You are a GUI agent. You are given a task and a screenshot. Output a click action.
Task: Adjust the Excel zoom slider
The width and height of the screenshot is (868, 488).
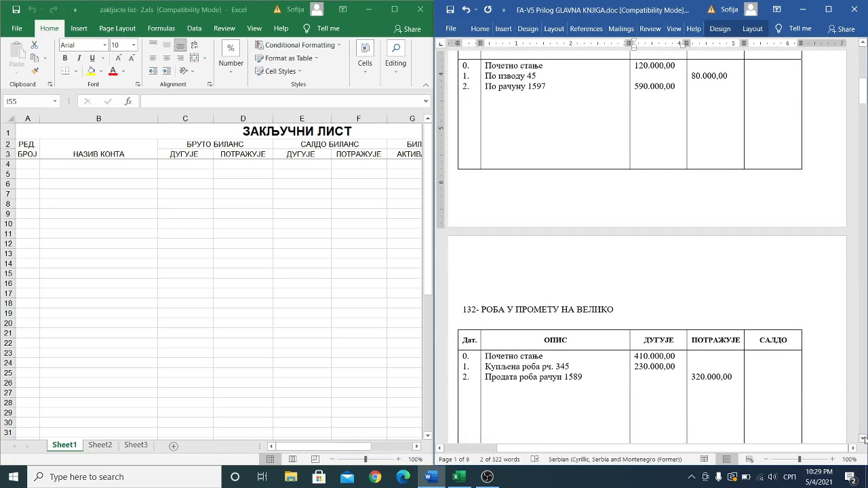tap(366, 459)
